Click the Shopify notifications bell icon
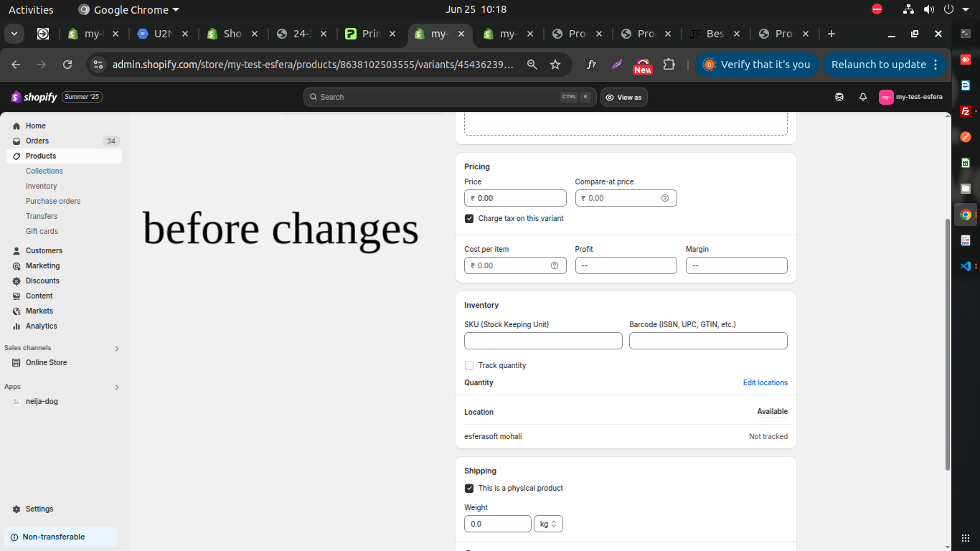Screen dimensions: 980x551 (863, 97)
